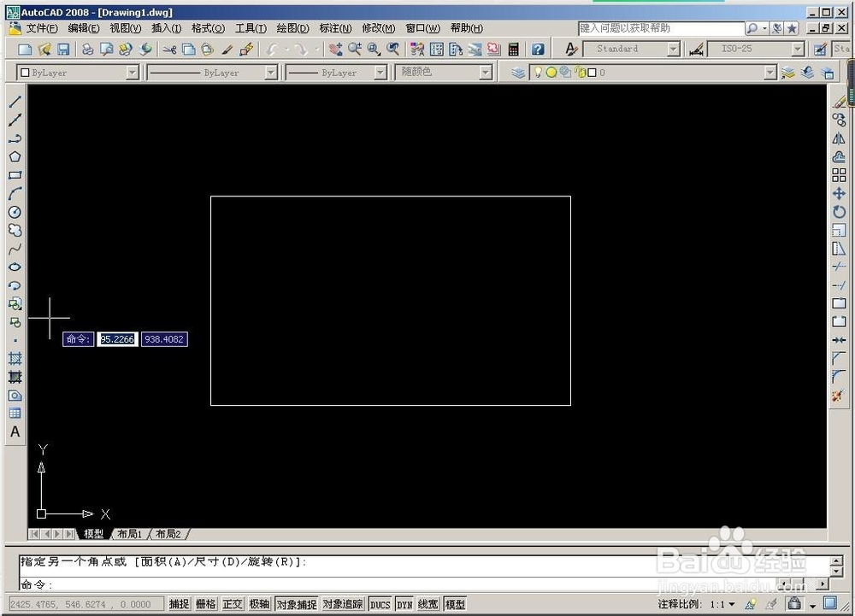The width and height of the screenshot is (855, 616).
Task: Open the 视图(V) menu
Action: 126,28
